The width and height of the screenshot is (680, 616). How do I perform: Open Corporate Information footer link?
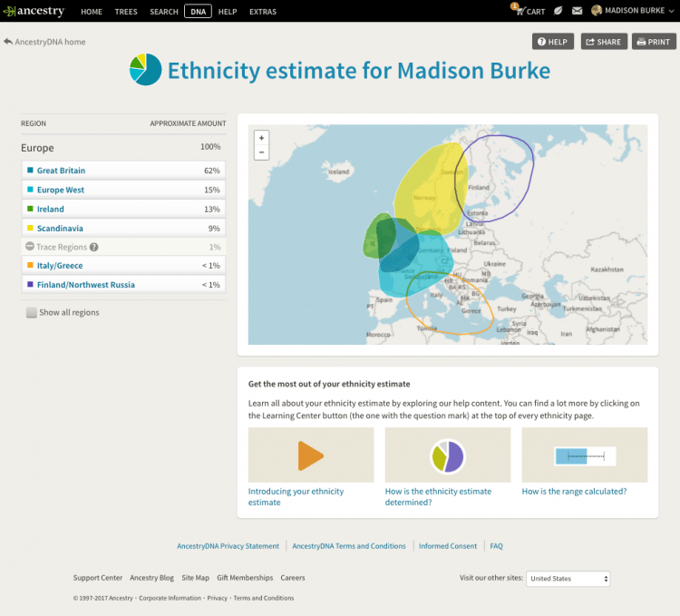pos(170,598)
